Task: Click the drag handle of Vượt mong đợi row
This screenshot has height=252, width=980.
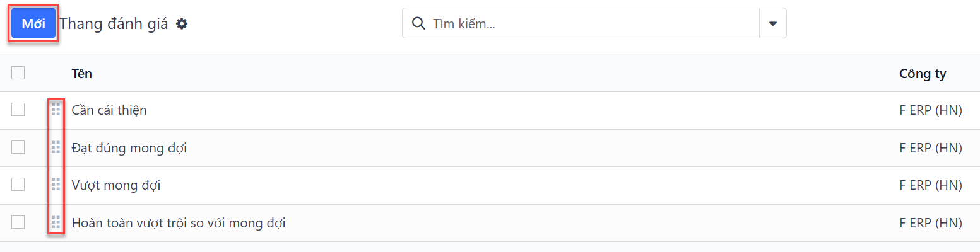Action: 56,185
